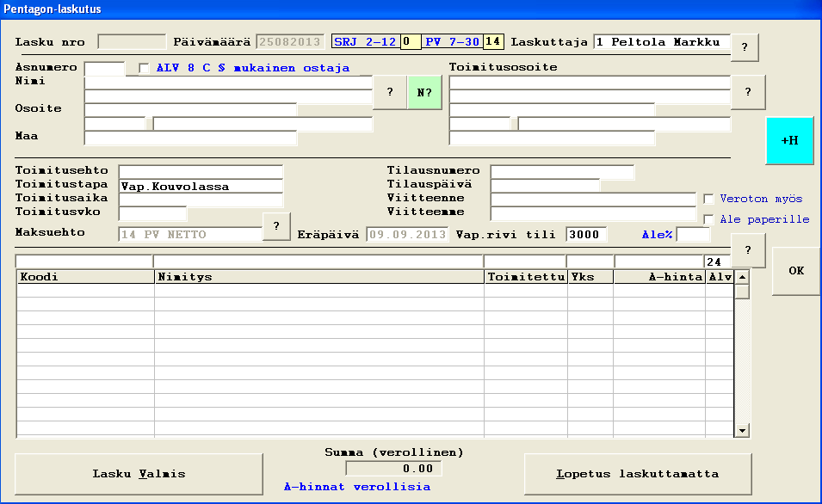The image size is (822, 504).
Task: Confirm the row with the OK button
Action: tap(796, 271)
